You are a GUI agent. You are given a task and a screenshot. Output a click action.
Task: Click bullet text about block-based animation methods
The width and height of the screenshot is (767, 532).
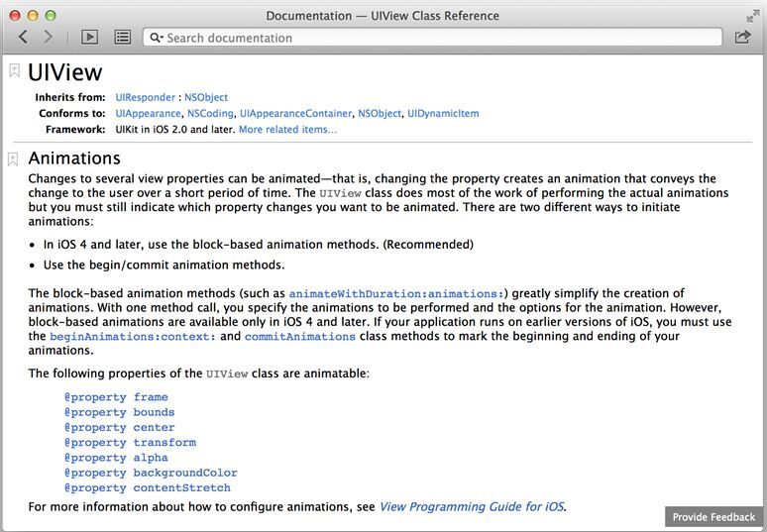pos(259,245)
